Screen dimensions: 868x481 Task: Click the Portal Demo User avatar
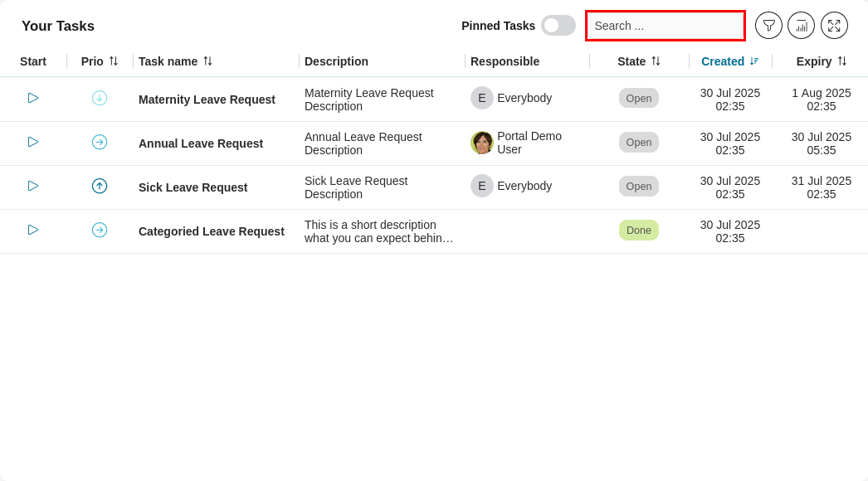(x=481, y=142)
